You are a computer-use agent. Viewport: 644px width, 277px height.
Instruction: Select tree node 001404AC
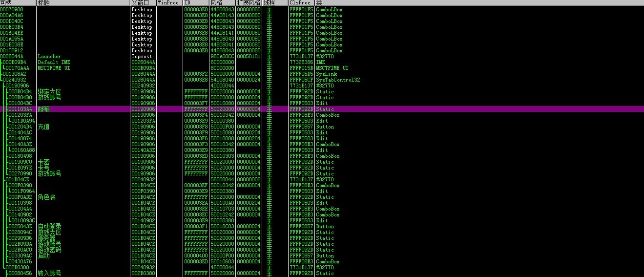(21, 133)
